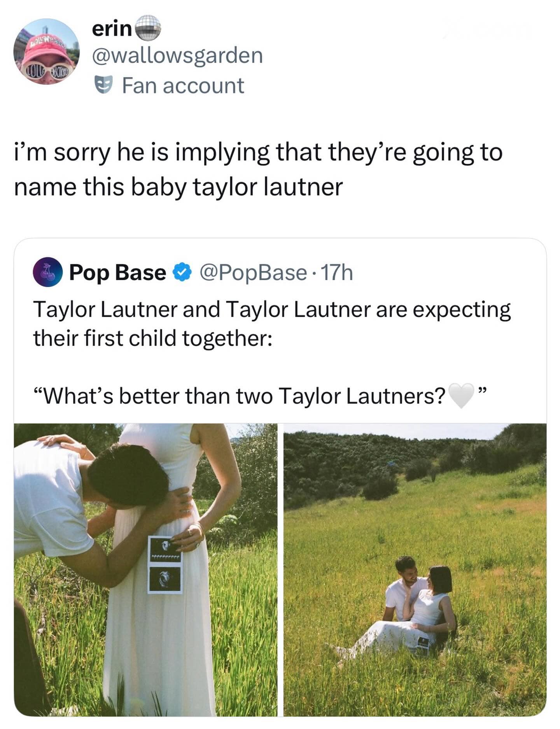Click the Fan account label
Screen dimensions: 560x729
[x=183, y=86]
